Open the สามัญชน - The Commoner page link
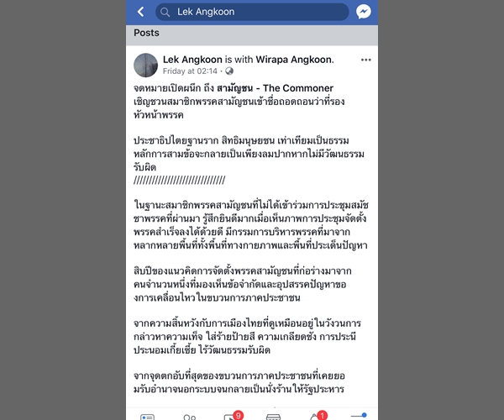This screenshot has height=420, width=504. click(x=275, y=88)
